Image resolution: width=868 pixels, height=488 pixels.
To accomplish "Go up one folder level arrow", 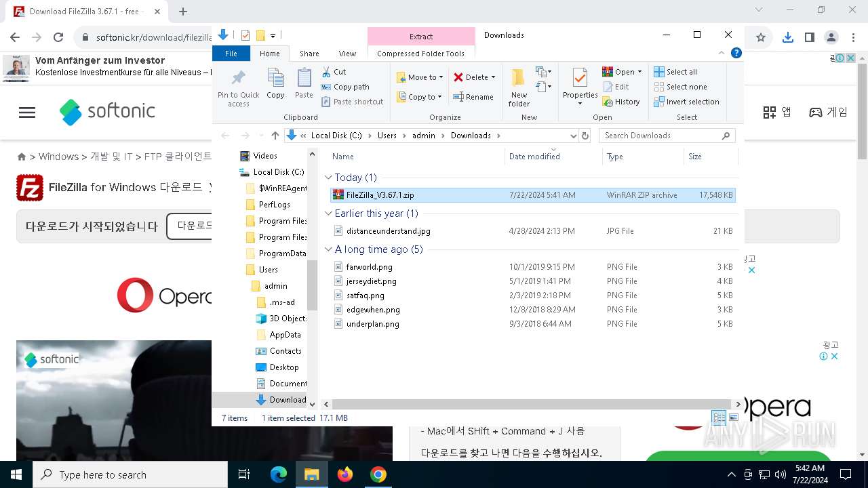I will (x=275, y=136).
